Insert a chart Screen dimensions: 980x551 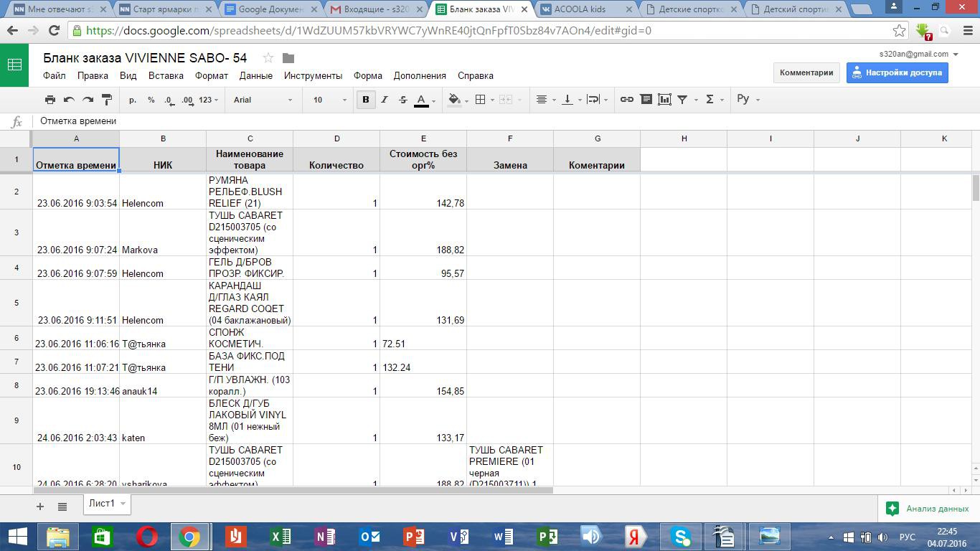(x=664, y=100)
